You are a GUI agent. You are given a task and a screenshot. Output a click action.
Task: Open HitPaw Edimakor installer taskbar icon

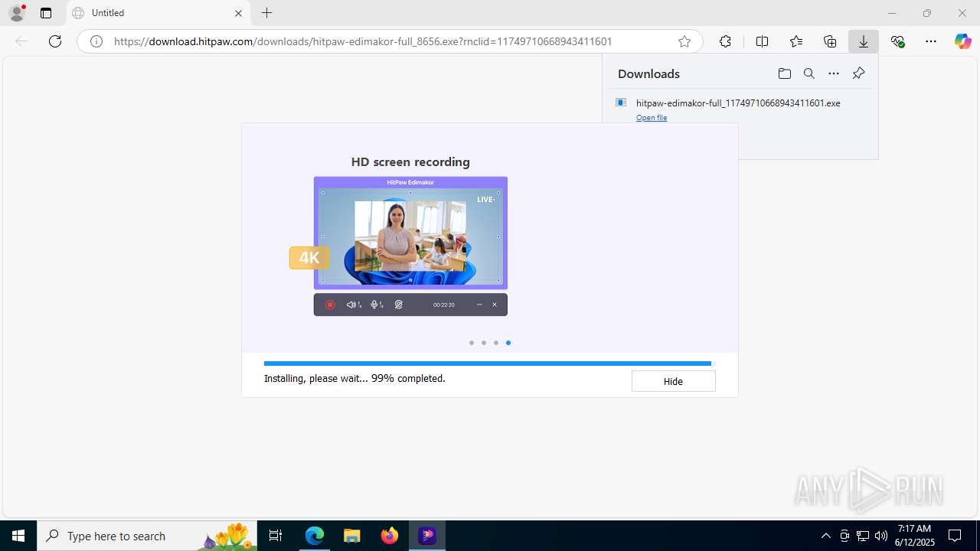click(427, 536)
